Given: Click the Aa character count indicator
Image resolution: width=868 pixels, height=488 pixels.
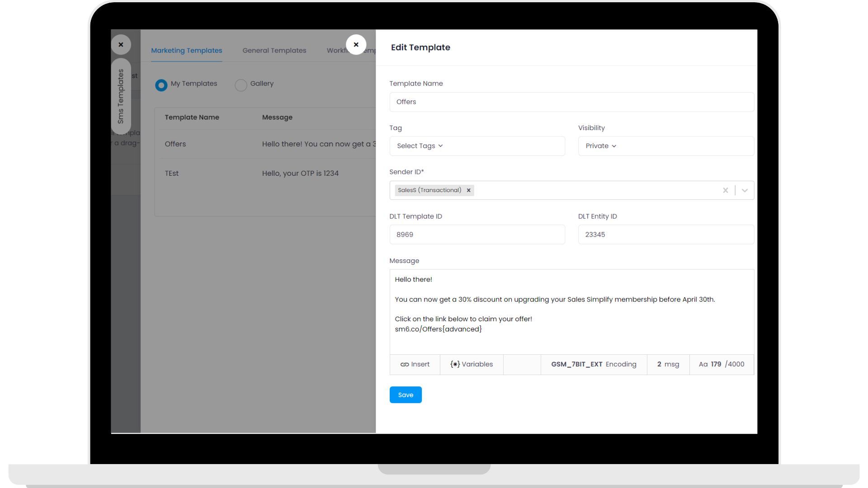Looking at the screenshot, I should coord(703,364).
